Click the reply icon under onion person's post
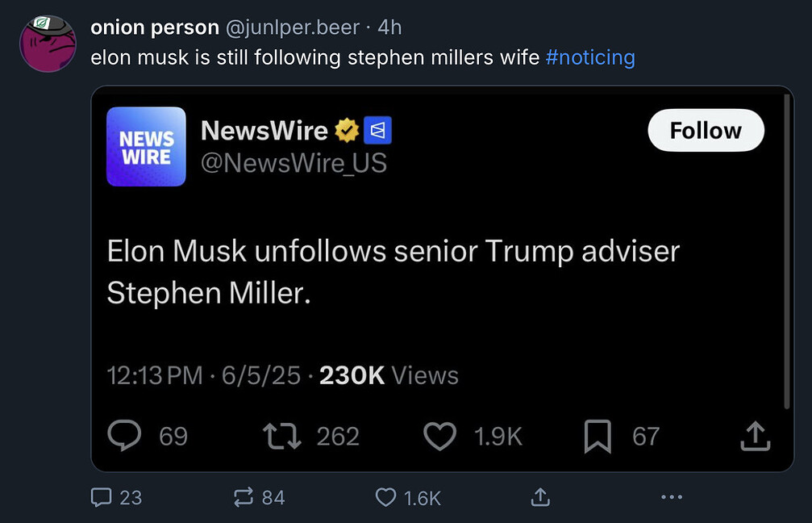The width and height of the screenshot is (812, 523). click(x=102, y=497)
